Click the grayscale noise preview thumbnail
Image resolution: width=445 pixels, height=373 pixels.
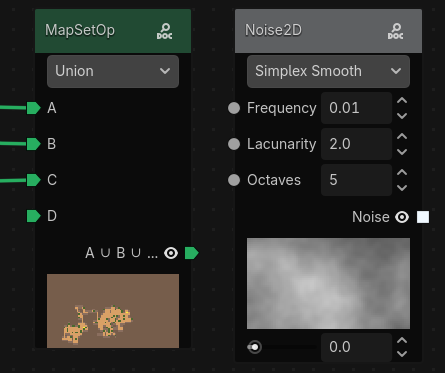328,283
